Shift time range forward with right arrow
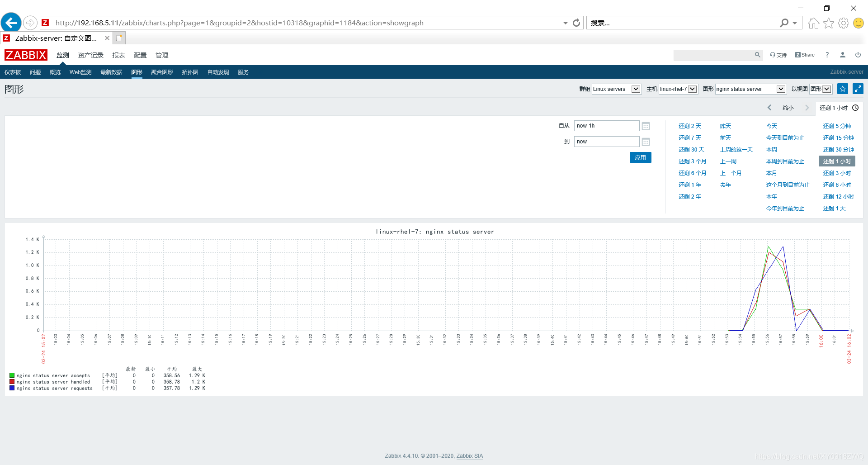868x465 pixels. [807, 108]
